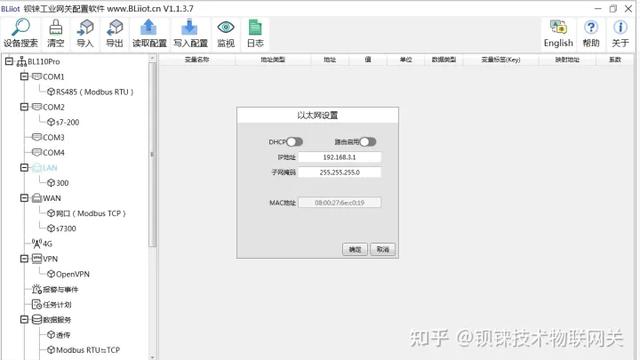
Task: Click the IP address field 192.168.3.1
Action: tap(340, 157)
